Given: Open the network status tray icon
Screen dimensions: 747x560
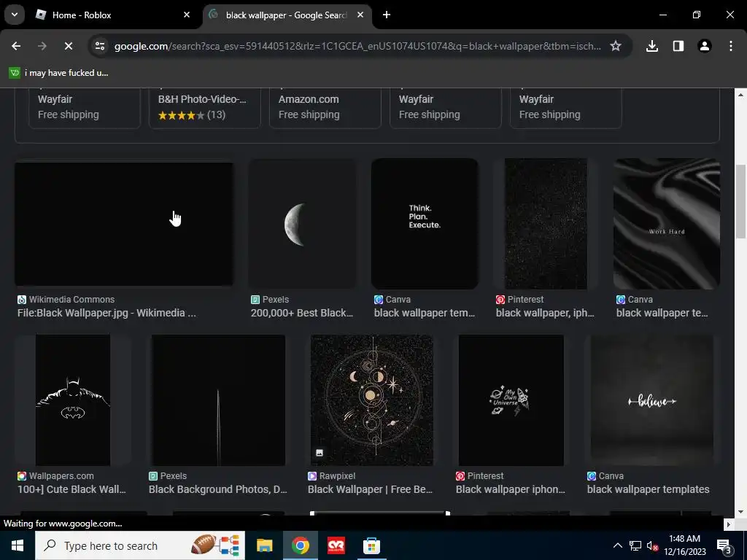Looking at the screenshot, I should coord(635,545).
